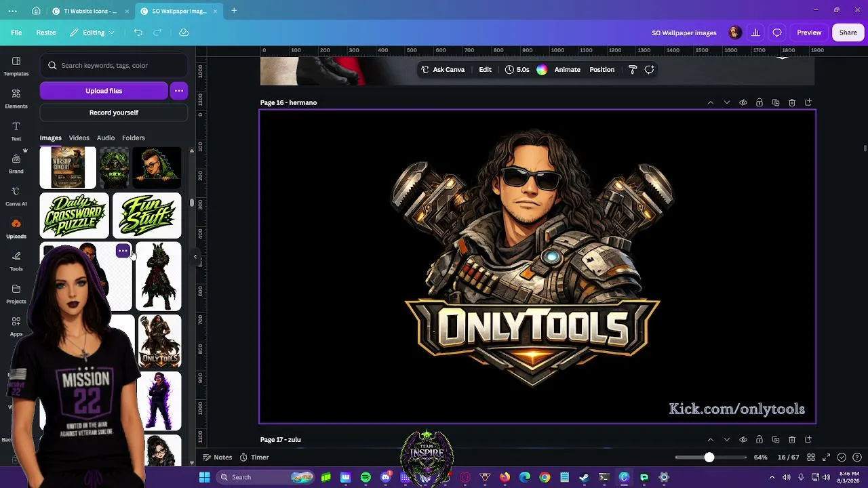The width and height of the screenshot is (868, 488).
Task: Adjust the zoom slider handle
Action: click(709, 457)
